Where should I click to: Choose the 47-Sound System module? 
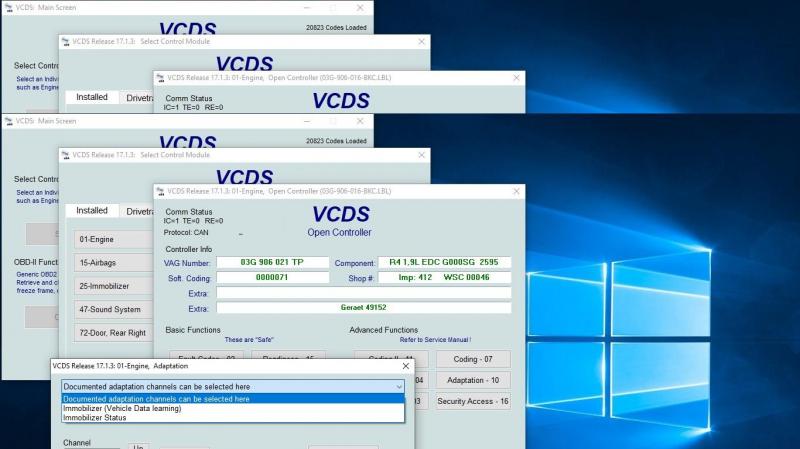click(x=114, y=310)
